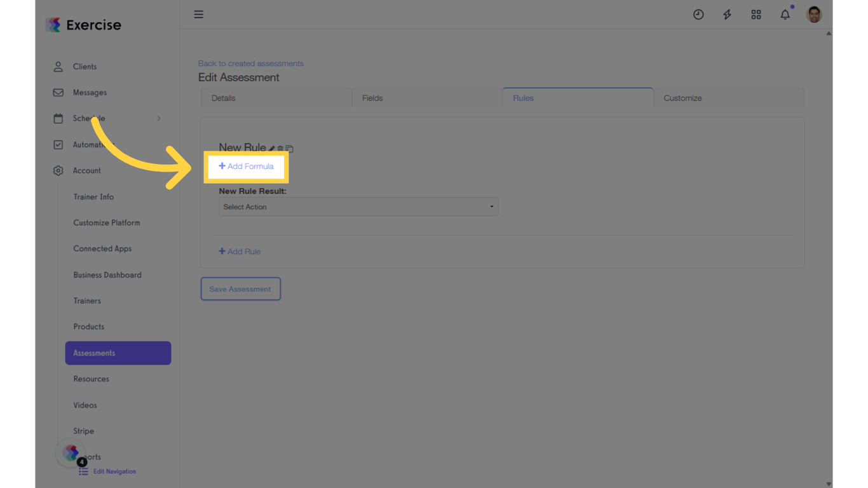Switch to the Fields tab
Screen dimensions: 868x488
click(372, 98)
